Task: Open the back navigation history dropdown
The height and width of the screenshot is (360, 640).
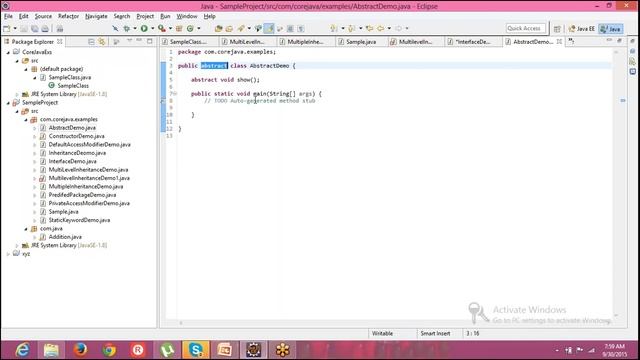Action: click(x=389, y=29)
